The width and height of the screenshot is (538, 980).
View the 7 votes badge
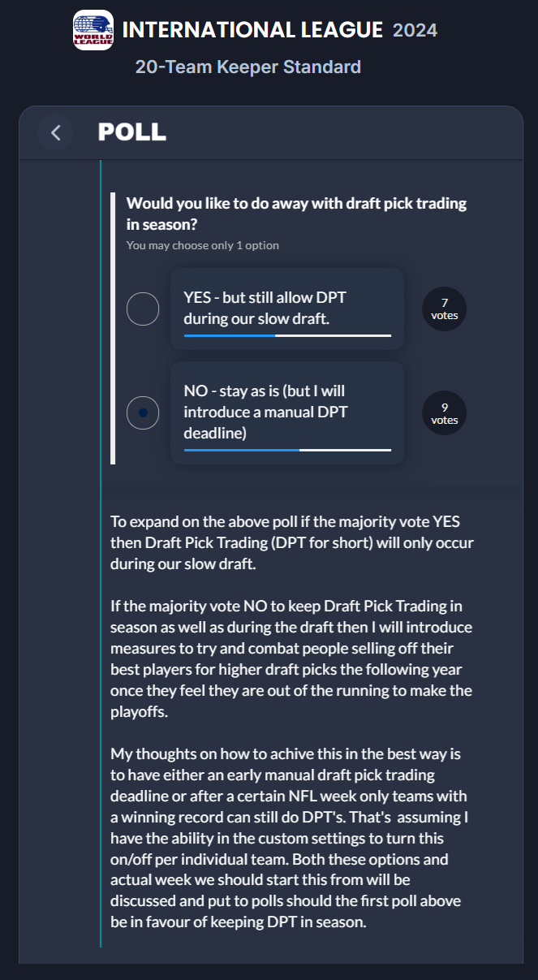click(445, 309)
